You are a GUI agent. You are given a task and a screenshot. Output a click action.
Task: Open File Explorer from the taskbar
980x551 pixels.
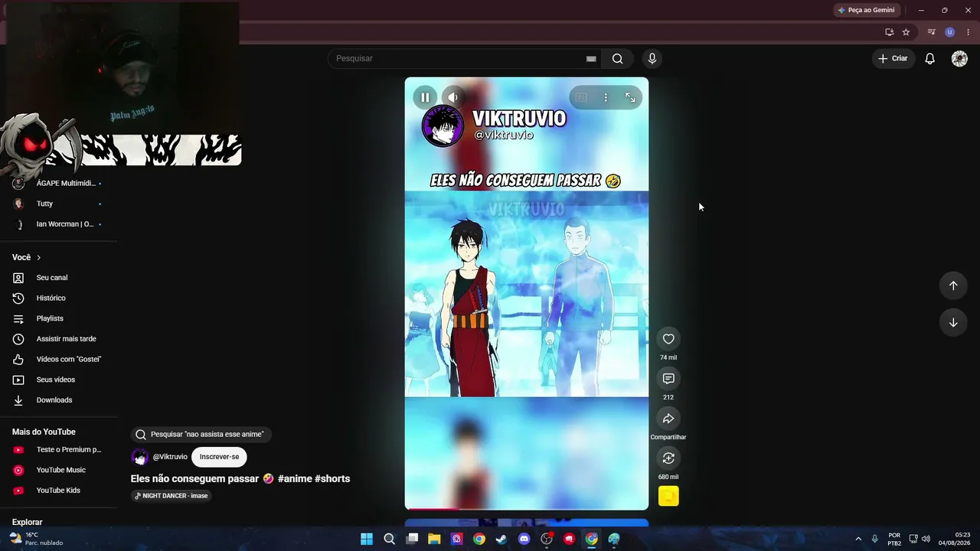tap(434, 539)
